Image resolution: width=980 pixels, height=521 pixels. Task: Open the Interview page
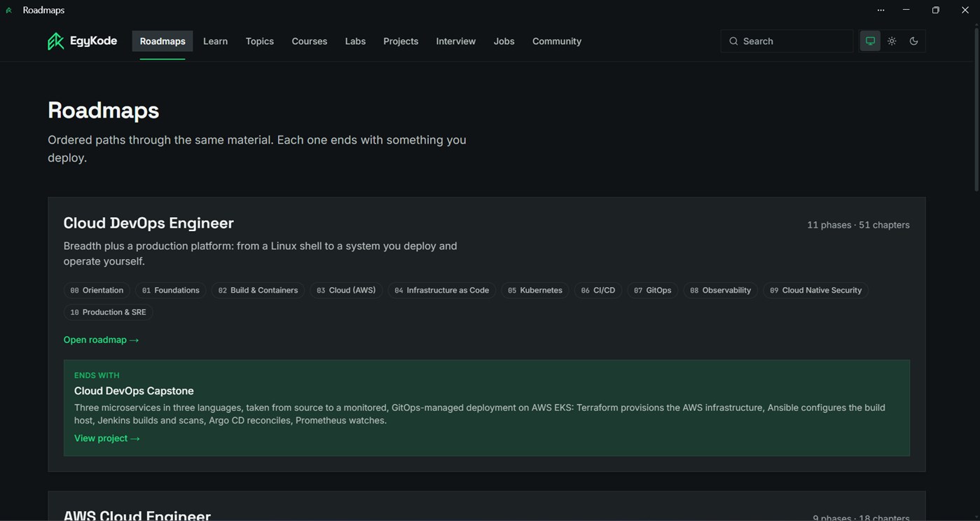(455, 41)
